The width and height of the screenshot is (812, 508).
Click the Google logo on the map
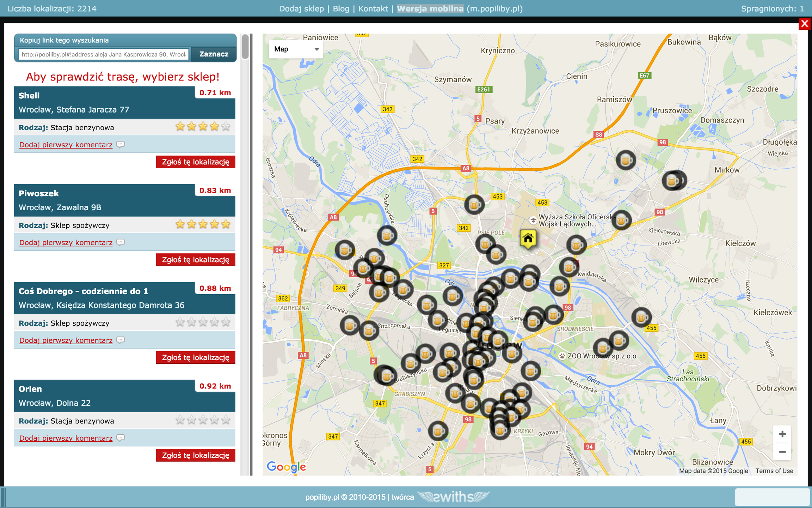(x=286, y=467)
